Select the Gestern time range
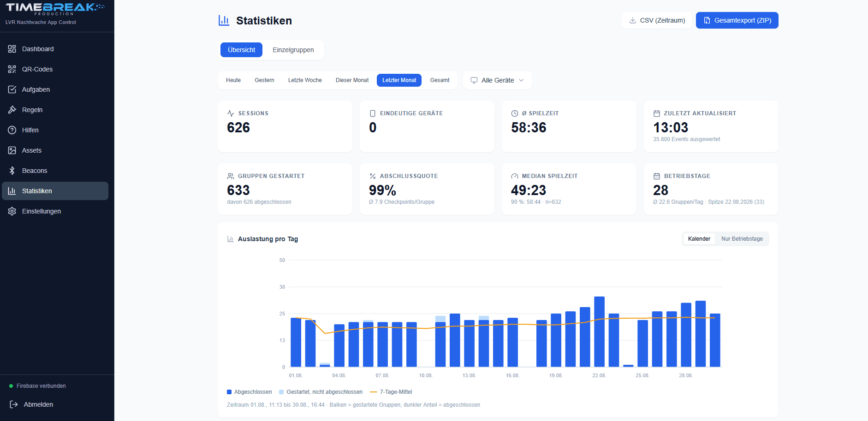This screenshot has width=868, height=421. [x=264, y=80]
